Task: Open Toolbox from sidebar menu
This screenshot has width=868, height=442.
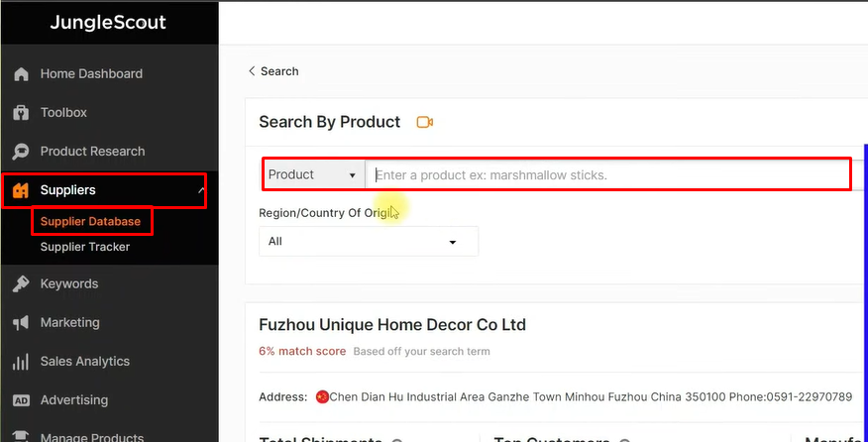Action: tap(63, 112)
